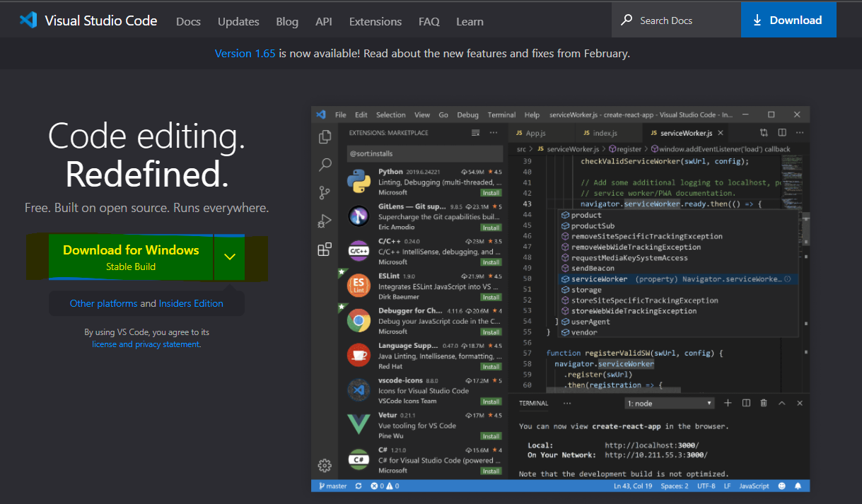Click the kill terminal trash icon
This screenshot has height=504, width=862.
[x=764, y=403]
